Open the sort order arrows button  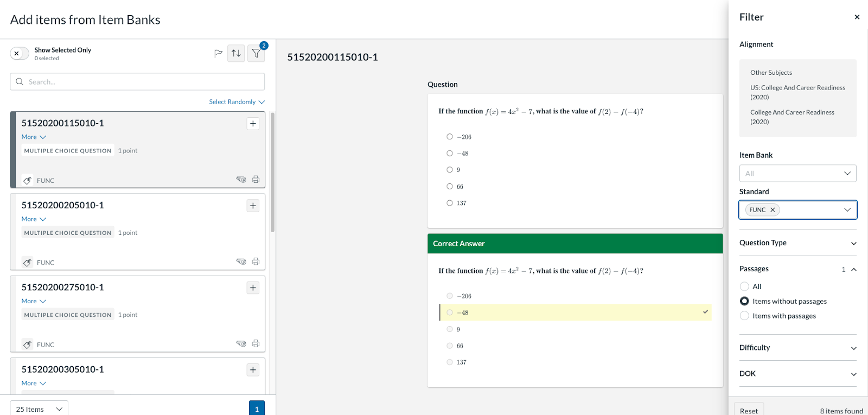[236, 53]
